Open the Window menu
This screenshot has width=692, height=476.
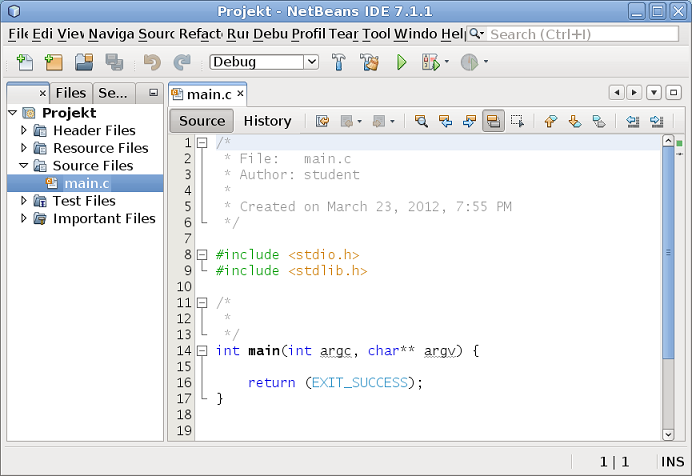[x=416, y=34]
